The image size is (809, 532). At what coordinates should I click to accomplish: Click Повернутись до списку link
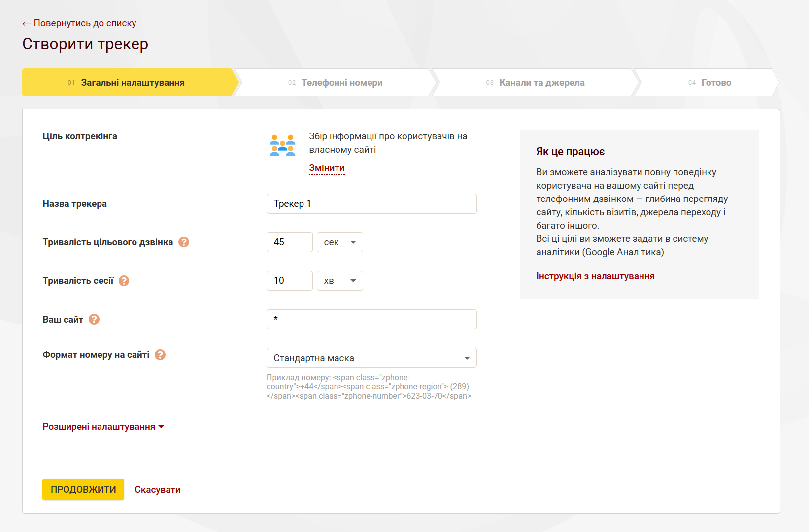(79, 23)
